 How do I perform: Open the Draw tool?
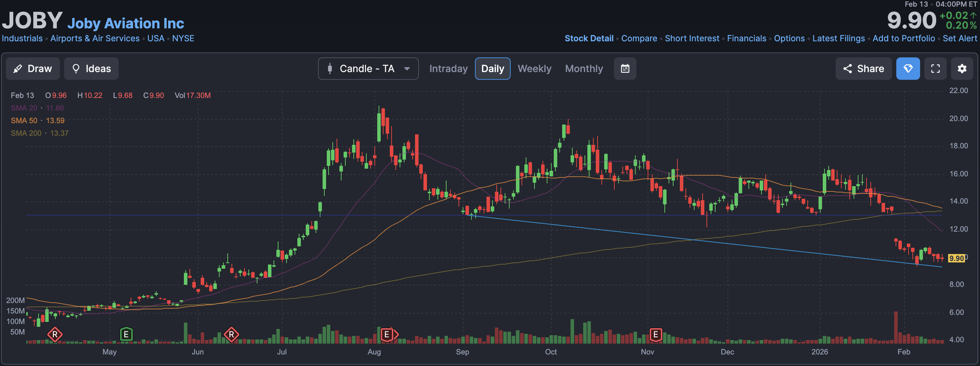(33, 69)
